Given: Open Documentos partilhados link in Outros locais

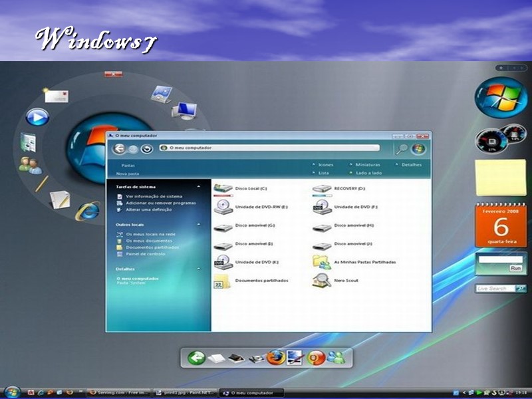Looking at the screenshot, I should (152, 247).
